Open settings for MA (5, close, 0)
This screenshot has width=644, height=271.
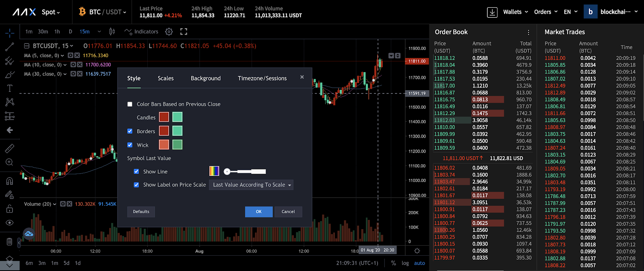[70, 56]
